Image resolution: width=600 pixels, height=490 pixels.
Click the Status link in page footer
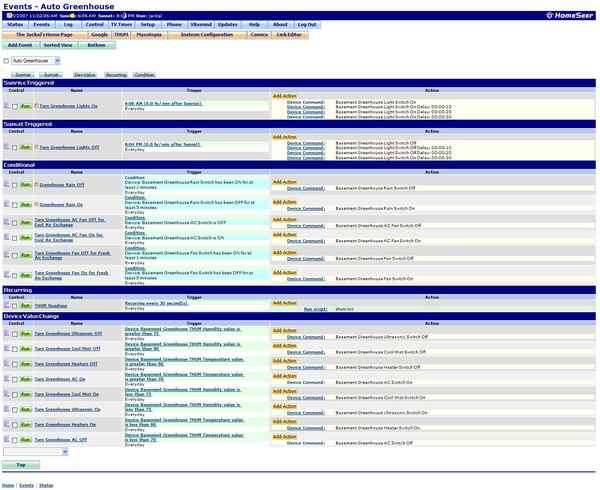pyautogui.click(x=46, y=485)
